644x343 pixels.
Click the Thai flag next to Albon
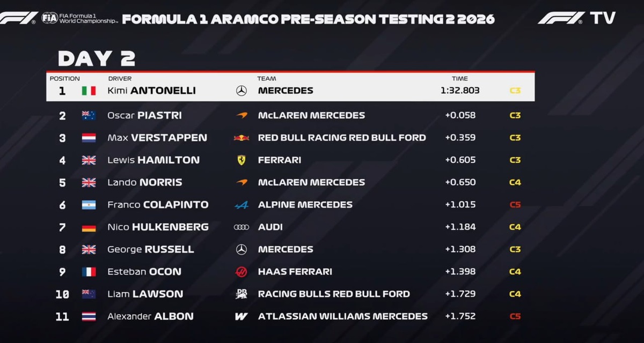tap(89, 316)
